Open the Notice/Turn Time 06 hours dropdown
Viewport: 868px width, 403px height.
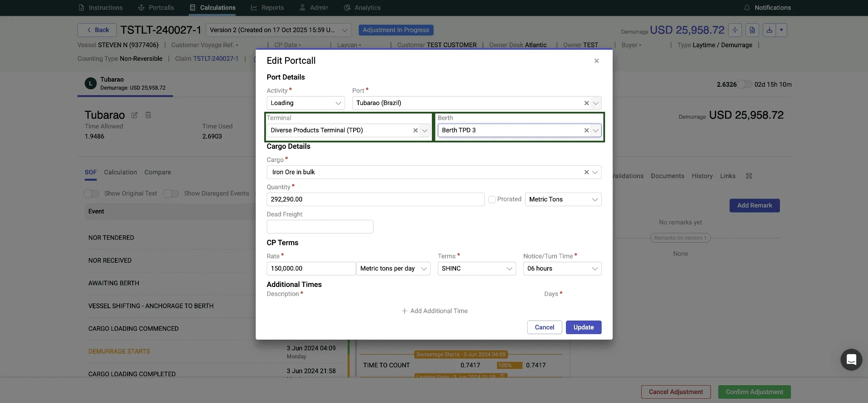click(562, 269)
